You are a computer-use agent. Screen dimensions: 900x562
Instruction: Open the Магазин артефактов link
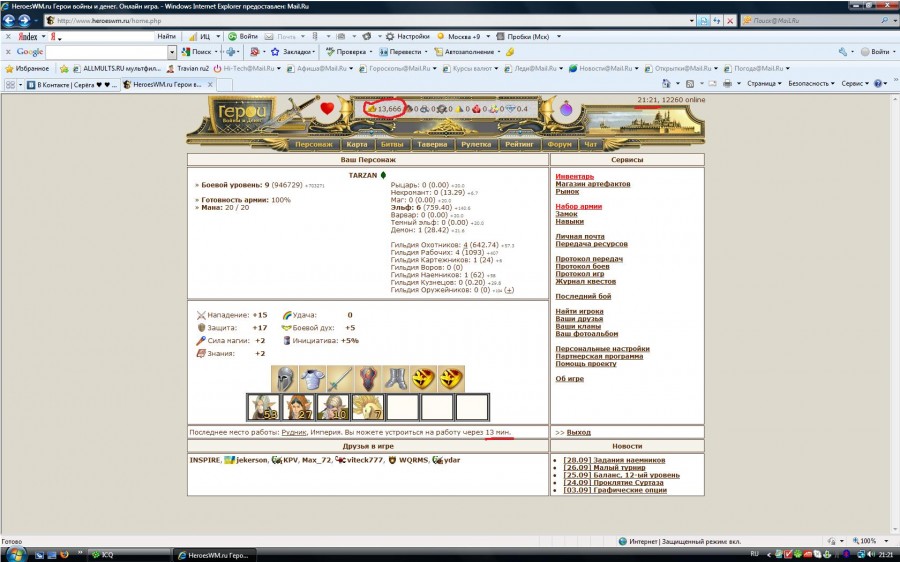click(x=592, y=184)
